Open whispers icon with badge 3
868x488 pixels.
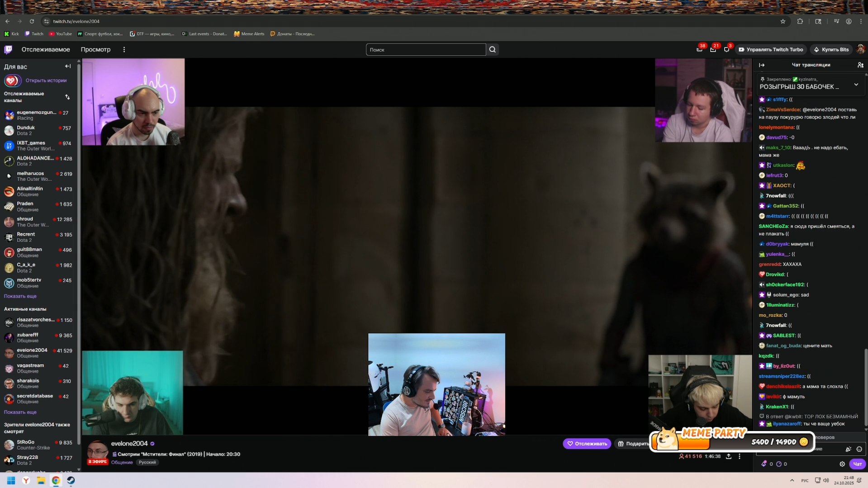point(726,49)
